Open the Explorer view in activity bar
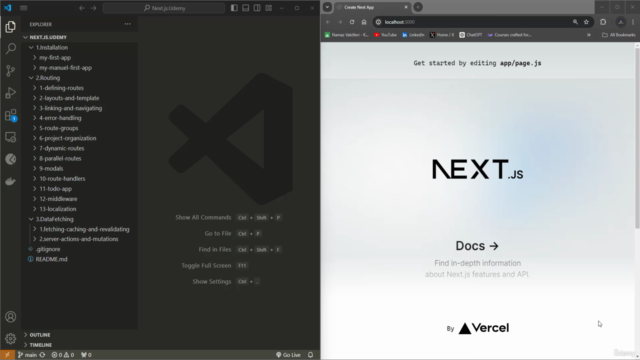The image size is (640, 360). (11, 27)
